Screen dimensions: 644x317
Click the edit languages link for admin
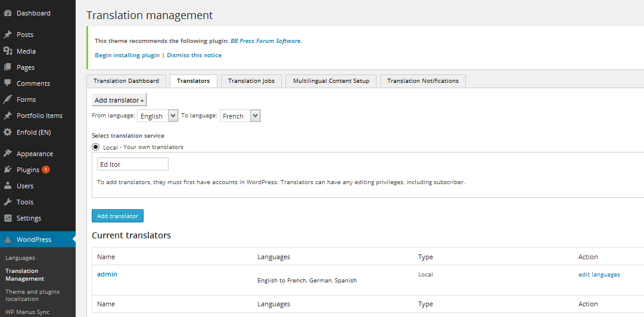(599, 274)
